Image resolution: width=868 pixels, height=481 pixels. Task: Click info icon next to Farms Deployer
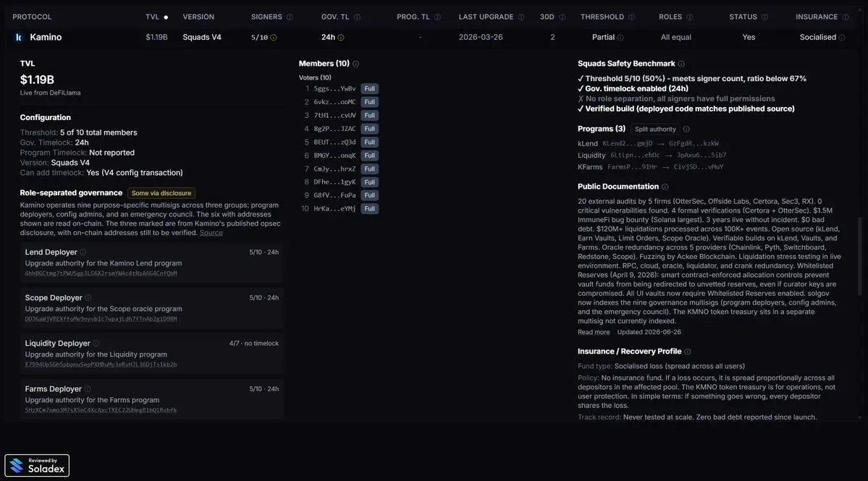88,389
